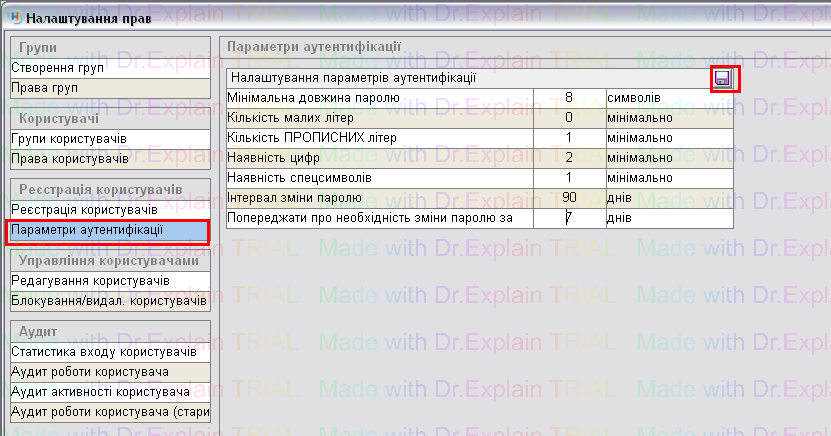Image resolution: width=831 pixels, height=436 pixels.
Task: Go to Блокування/видал. користувачів
Action: click(x=108, y=300)
